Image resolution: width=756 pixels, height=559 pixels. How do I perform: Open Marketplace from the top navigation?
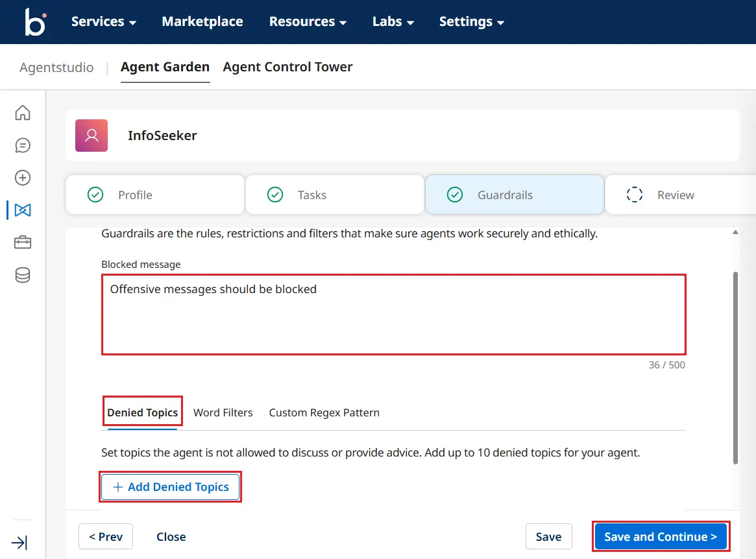click(x=202, y=22)
